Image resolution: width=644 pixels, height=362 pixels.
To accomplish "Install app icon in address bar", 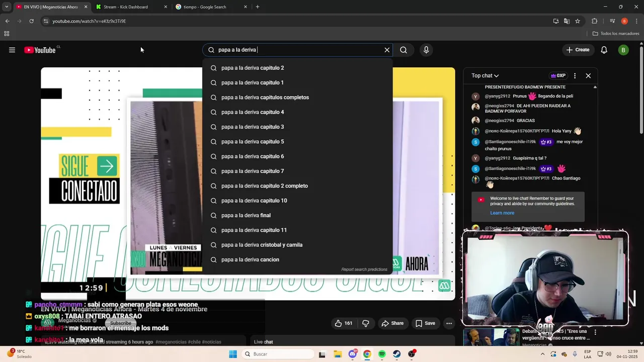I will point(556,21).
